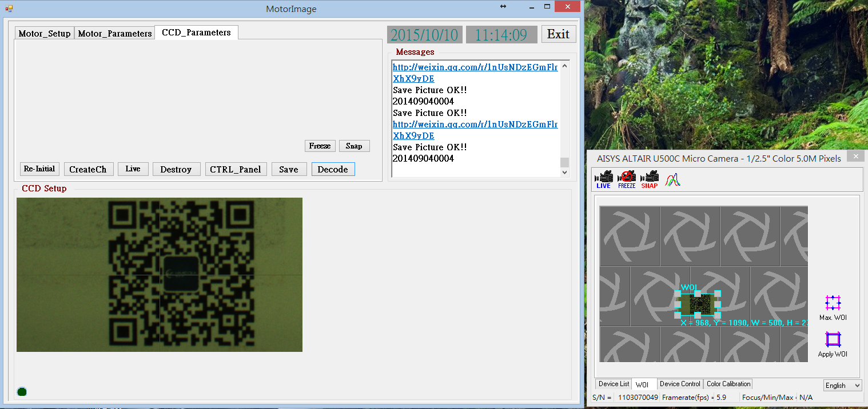Open the Device List tab
The height and width of the screenshot is (409, 868).
tap(614, 384)
